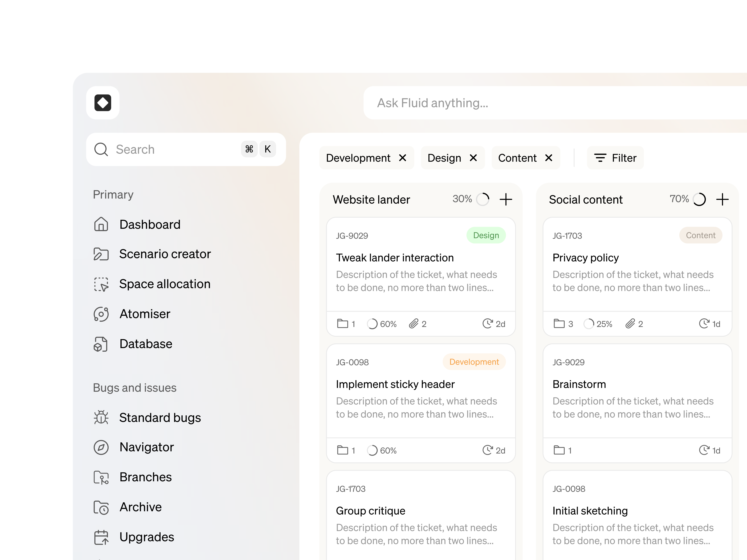Click the Archive folder icon
This screenshot has width=747, height=560.
[101, 507]
